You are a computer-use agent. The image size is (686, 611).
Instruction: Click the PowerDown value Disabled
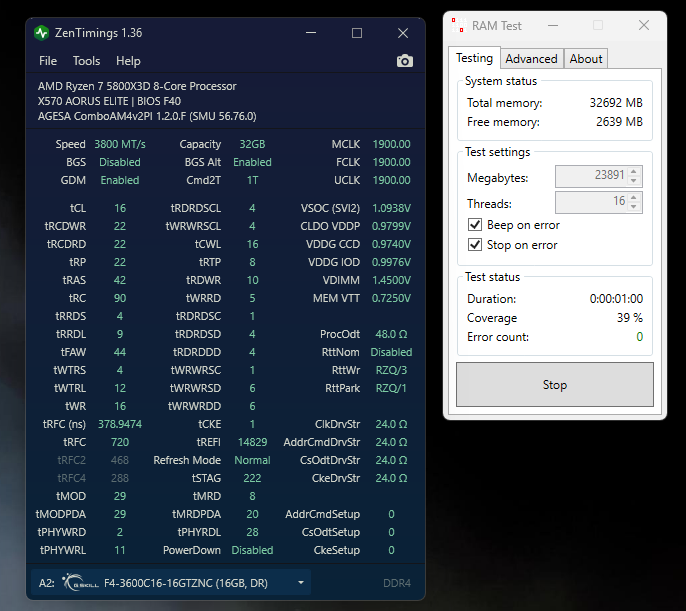252,550
